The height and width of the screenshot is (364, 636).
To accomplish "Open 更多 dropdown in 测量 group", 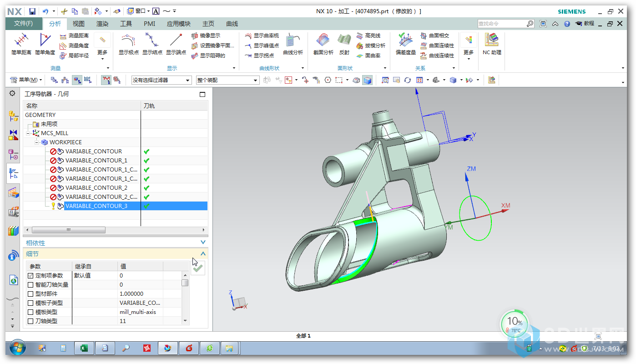I will [102, 46].
